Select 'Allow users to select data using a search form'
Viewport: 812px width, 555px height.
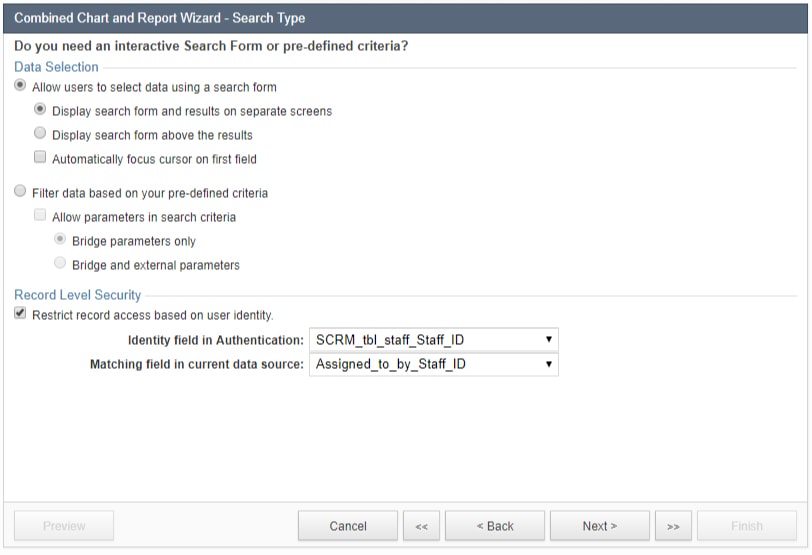click(x=21, y=87)
